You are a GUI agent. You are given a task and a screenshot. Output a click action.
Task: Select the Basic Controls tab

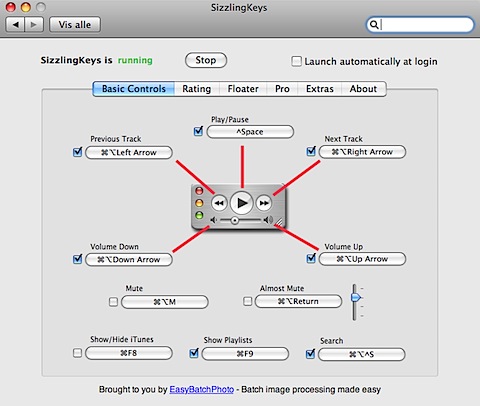[x=133, y=89]
